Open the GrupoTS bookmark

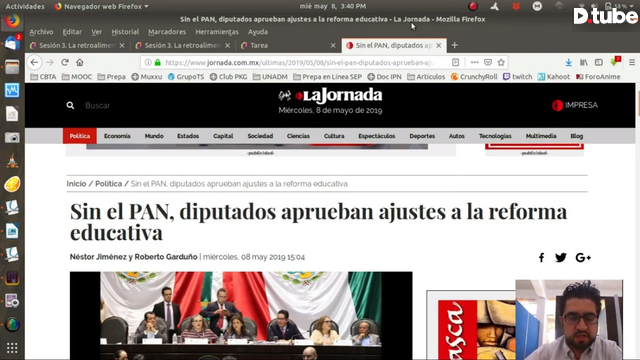tap(186, 77)
